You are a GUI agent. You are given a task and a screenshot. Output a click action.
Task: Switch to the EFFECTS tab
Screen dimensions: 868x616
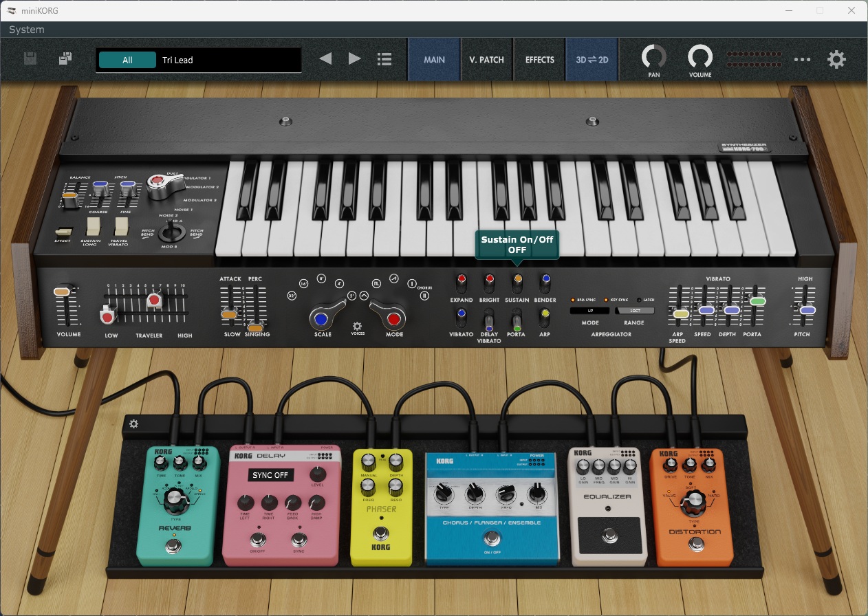[x=540, y=59]
